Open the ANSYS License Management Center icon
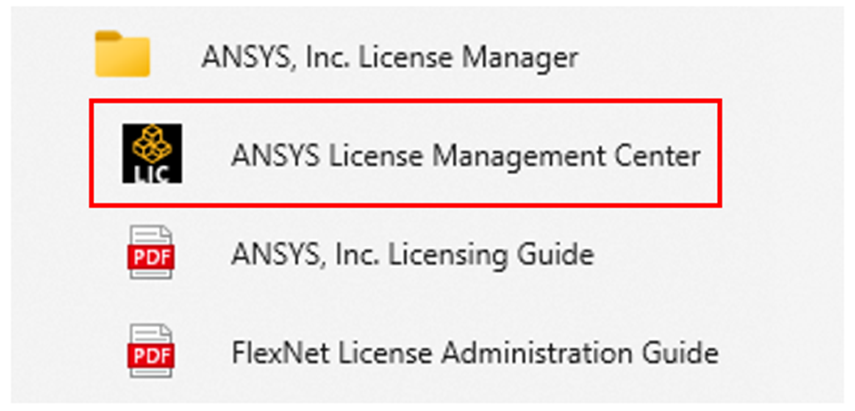 coord(152,153)
